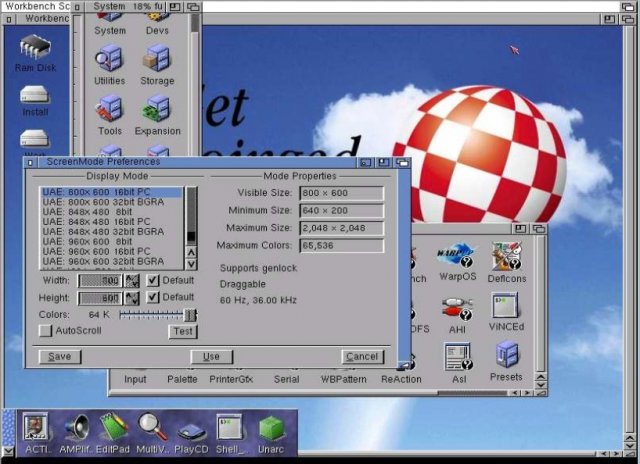Open the ViNCEd preferences icon

[x=506, y=312]
